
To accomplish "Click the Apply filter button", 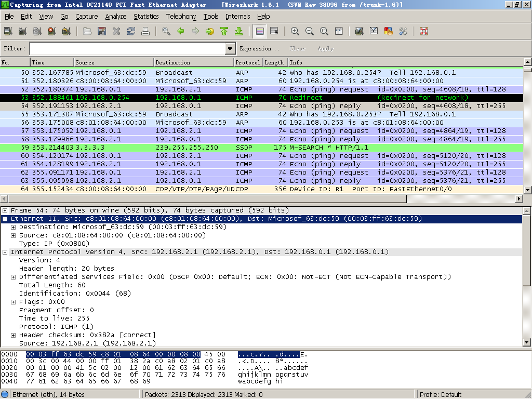I will pos(325,48).
